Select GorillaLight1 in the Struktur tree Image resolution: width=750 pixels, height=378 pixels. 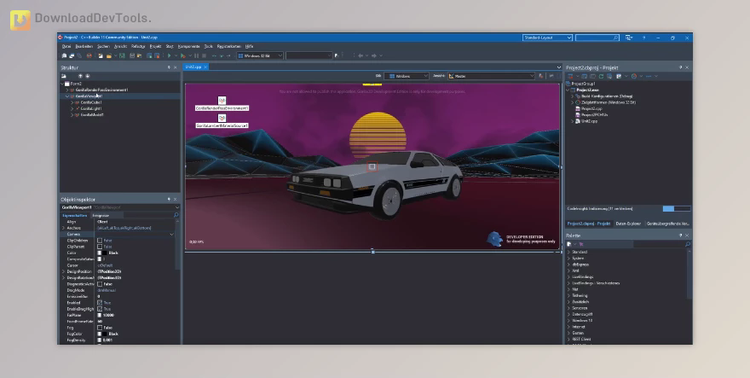[x=91, y=109]
